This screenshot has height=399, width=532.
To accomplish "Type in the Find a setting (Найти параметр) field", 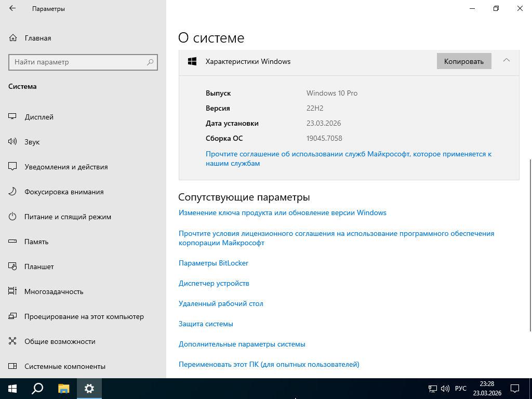I will pyautogui.click(x=78, y=62).
